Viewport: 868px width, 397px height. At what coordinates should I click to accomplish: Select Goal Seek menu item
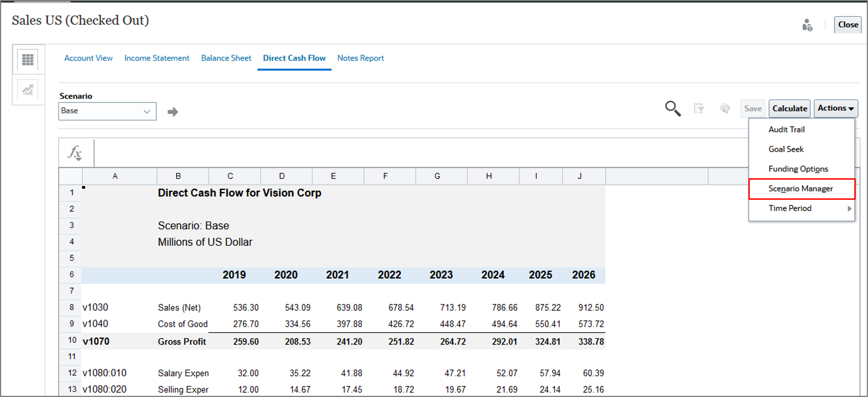click(786, 149)
